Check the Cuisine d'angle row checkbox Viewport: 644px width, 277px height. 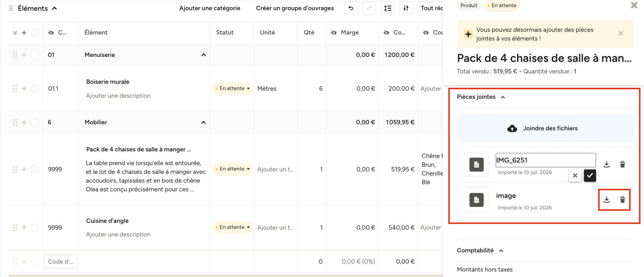34,227
